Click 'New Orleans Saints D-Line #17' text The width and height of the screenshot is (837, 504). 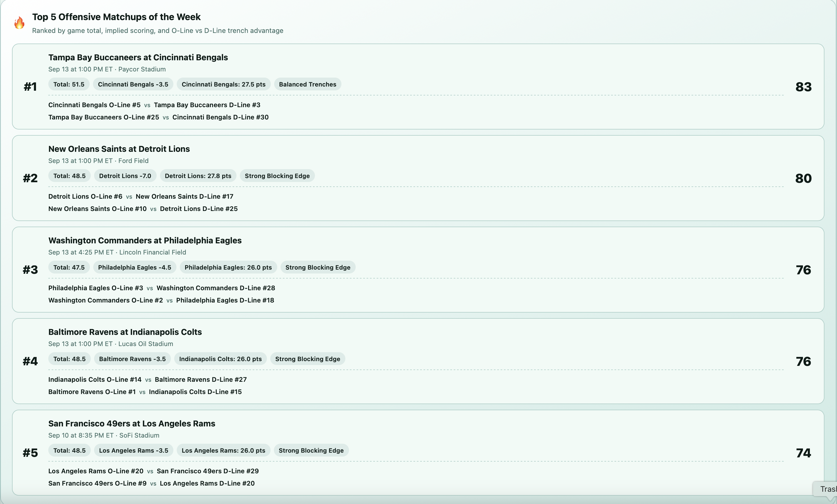pos(185,196)
